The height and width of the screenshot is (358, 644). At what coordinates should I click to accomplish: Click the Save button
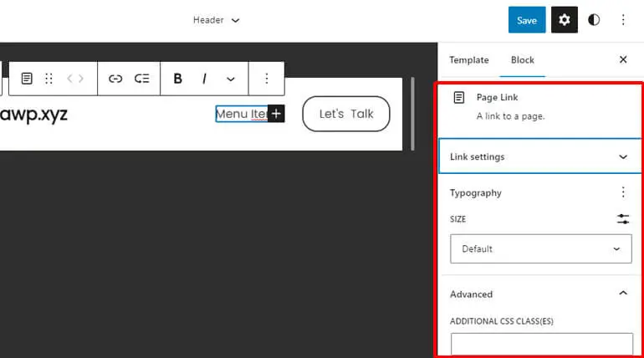pyautogui.click(x=527, y=20)
